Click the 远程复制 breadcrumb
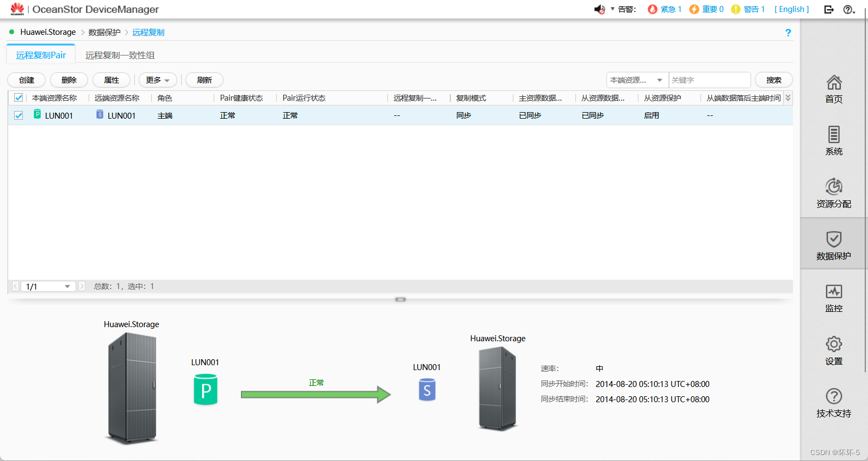 pyautogui.click(x=148, y=32)
